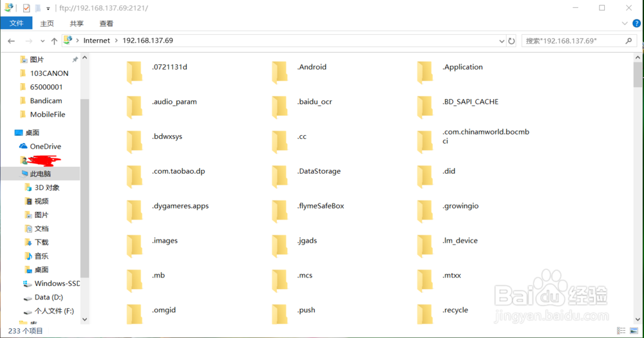Click the properties checkmark quick access icon
The width and height of the screenshot is (644, 338).
(26, 8)
